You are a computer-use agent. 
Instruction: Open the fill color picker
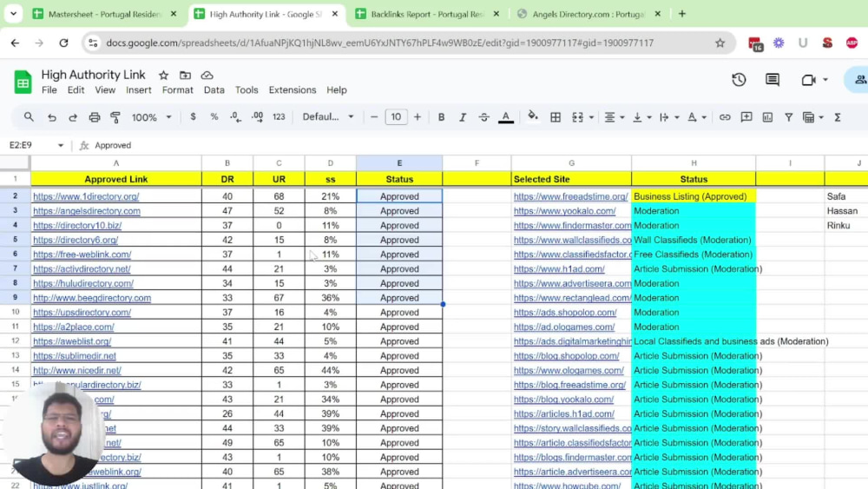[x=533, y=116]
